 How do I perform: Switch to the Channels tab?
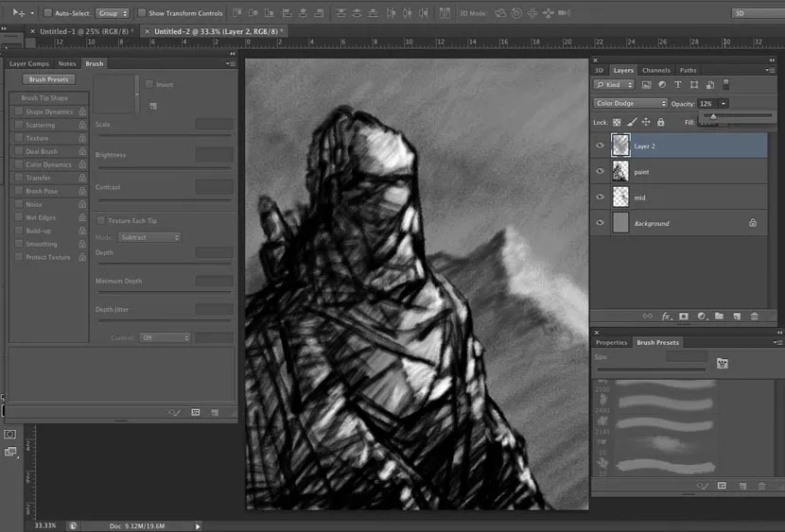(x=655, y=70)
